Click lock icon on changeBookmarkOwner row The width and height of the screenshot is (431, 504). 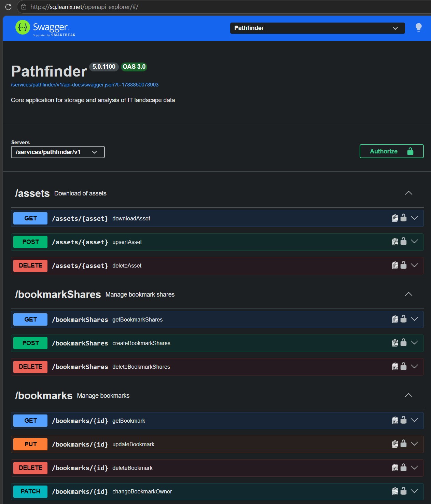[403, 491]
